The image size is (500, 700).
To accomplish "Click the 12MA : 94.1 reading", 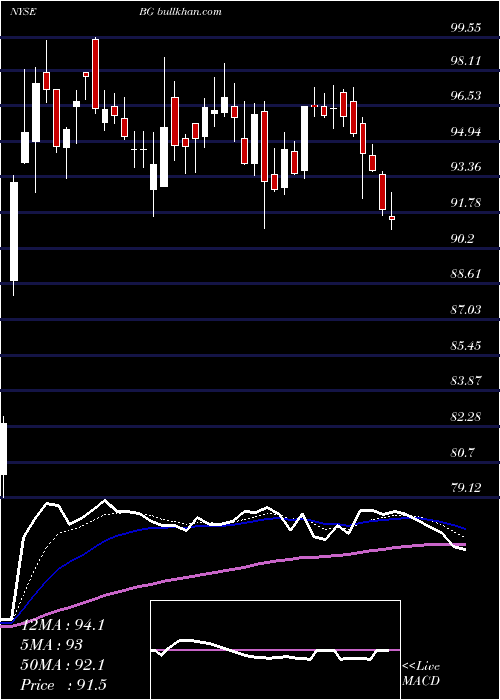I will tap(63, 625).
